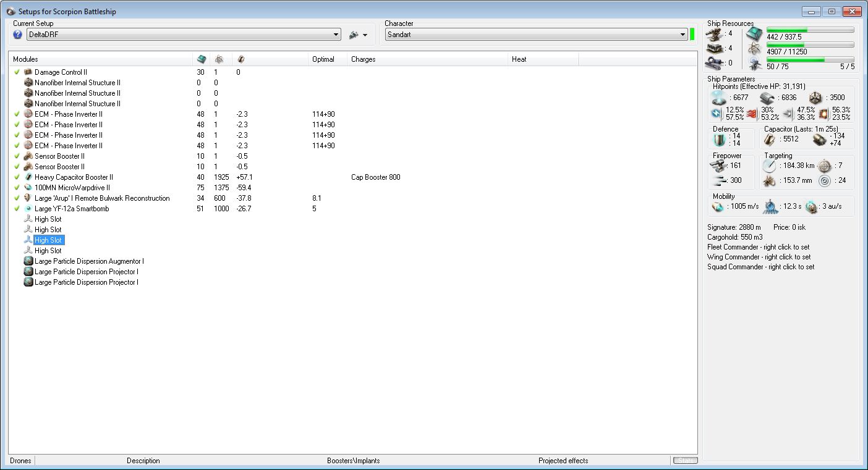Click the powergrid icon beside 4907 / 11250

[x=754, y=48]
